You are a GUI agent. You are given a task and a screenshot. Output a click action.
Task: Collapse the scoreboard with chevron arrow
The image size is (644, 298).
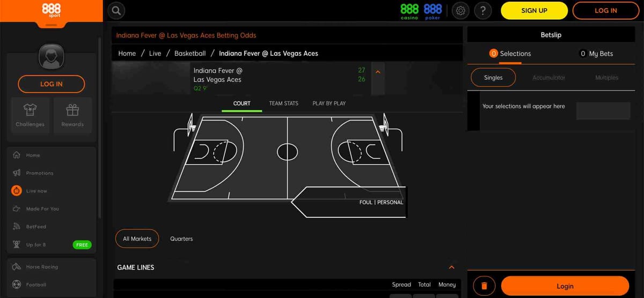pos(378,71)
